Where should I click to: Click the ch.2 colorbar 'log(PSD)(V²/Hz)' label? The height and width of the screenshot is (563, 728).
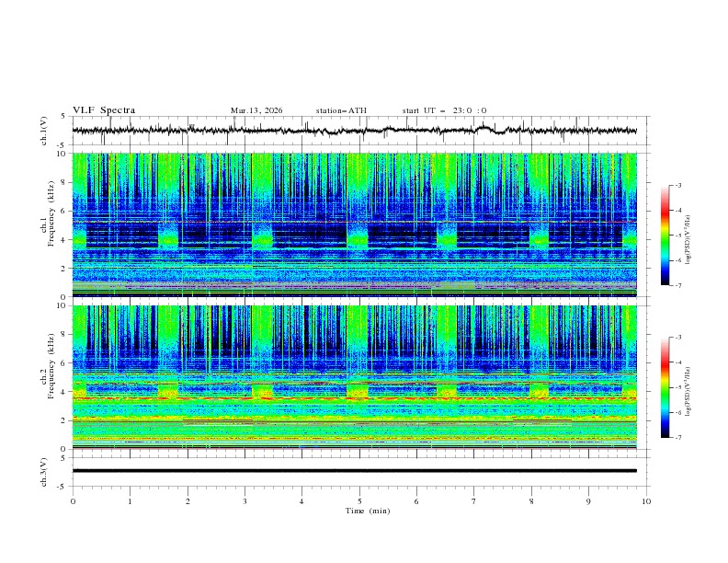tap(688, 390)
